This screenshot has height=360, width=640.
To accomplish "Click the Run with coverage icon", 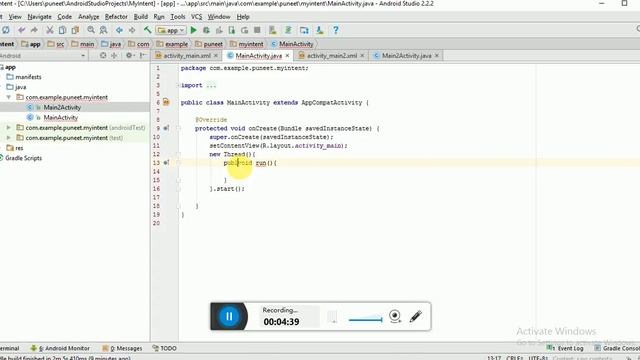I will tap(219, 30).
